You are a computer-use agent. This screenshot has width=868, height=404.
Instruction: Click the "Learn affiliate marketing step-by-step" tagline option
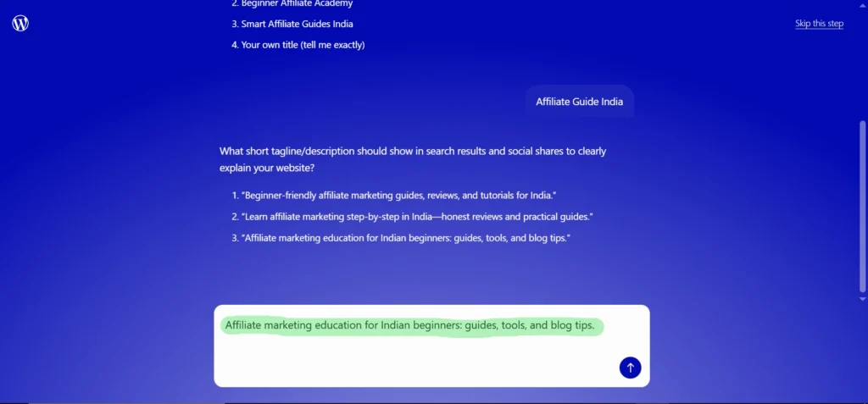click(x=417, y=217)
